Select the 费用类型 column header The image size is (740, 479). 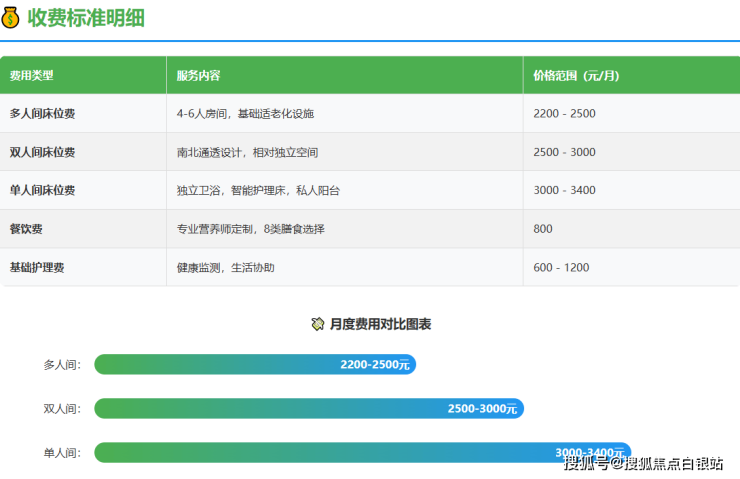32,75
